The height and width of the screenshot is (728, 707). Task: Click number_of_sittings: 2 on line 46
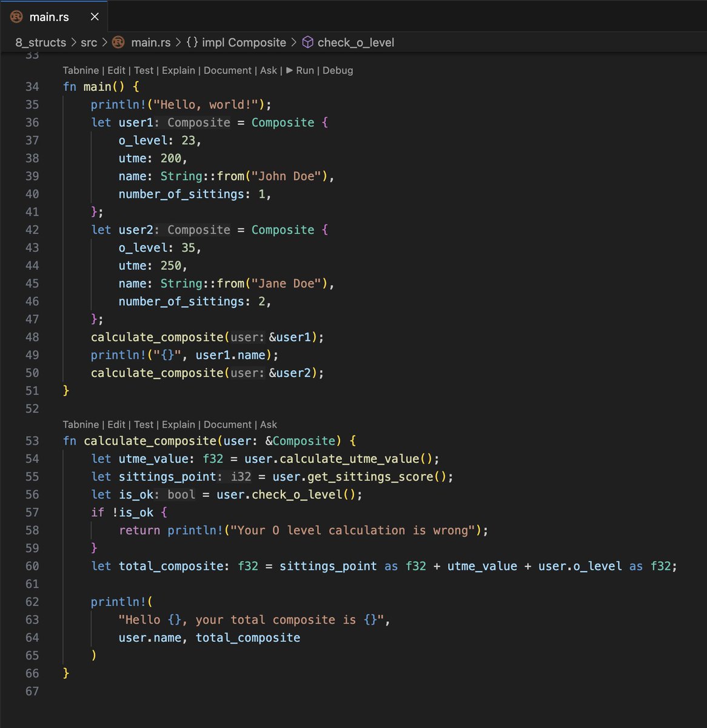(192, 302)
